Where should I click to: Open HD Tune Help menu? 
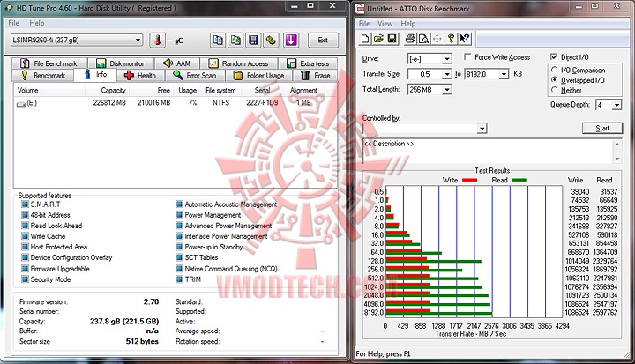(x=37, y=23)
